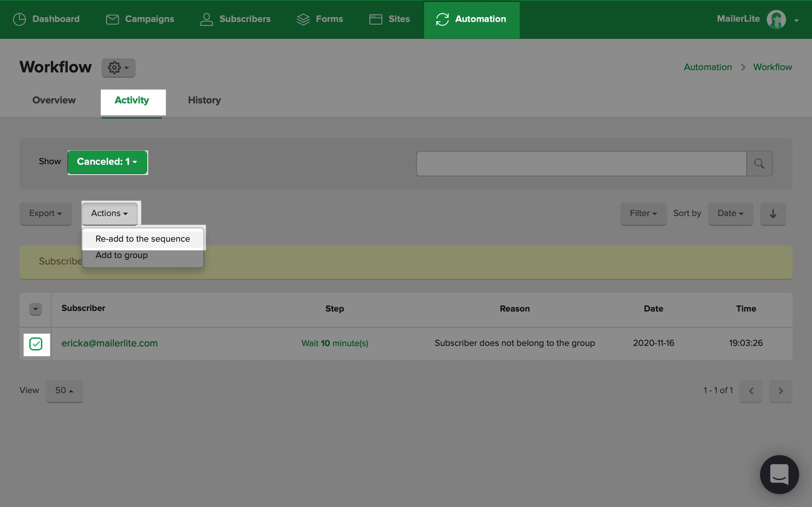Open the Export dropdown
Viewport: 812px width, 507px height.
click(x=45, y=214)
